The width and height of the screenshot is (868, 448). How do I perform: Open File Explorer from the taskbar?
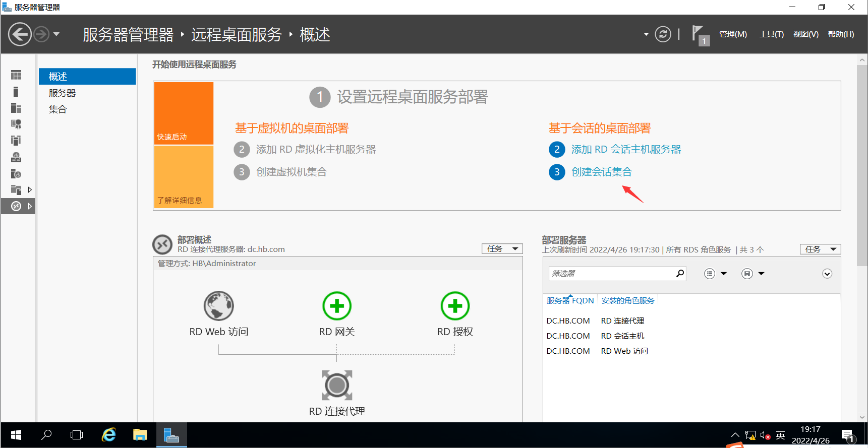[x=140, y=435]
